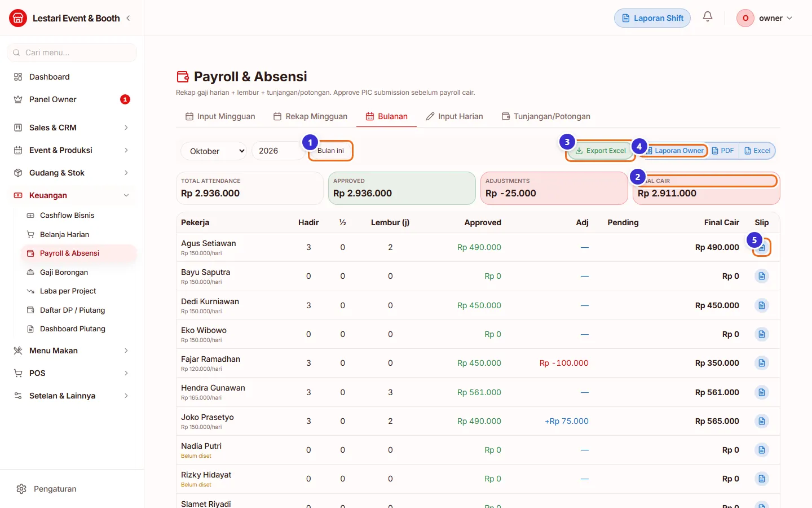
Task: Open Gaji Borongan submenu item
Action: (x=79, y=272)
